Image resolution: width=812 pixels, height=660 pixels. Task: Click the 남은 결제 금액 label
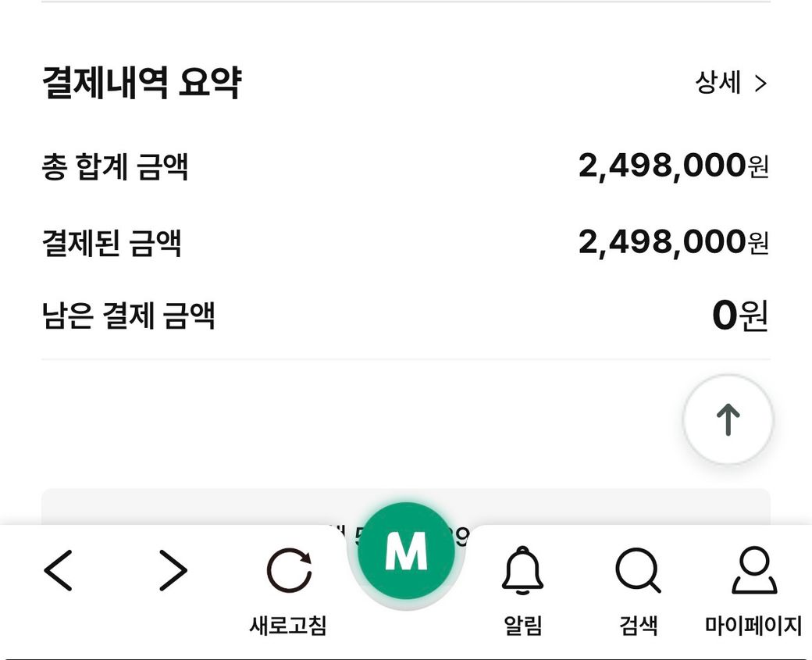(128, 317)
